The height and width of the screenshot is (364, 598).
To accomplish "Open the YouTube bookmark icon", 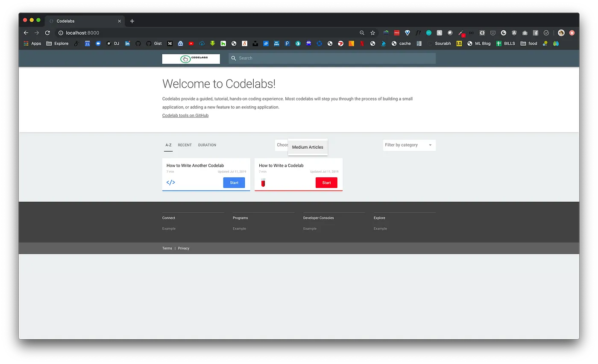I will tap(191, 44).
